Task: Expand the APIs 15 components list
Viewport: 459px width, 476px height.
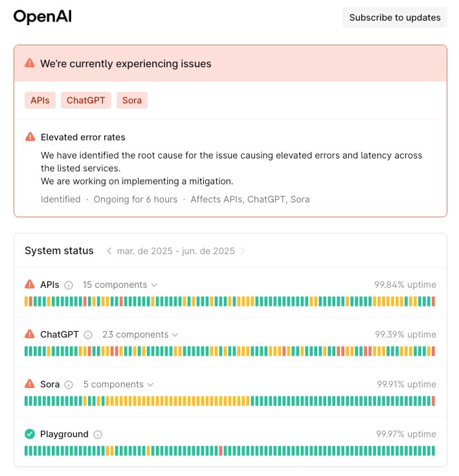Action: tap(120, 285)
